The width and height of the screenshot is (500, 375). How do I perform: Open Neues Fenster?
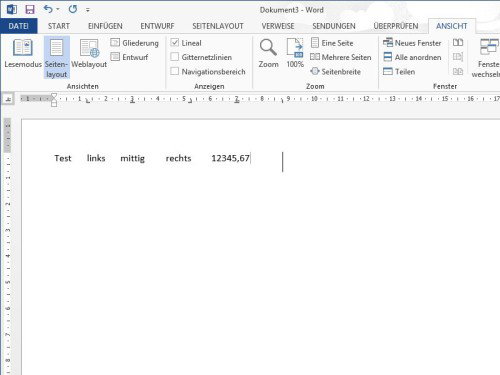click(412, 43)
